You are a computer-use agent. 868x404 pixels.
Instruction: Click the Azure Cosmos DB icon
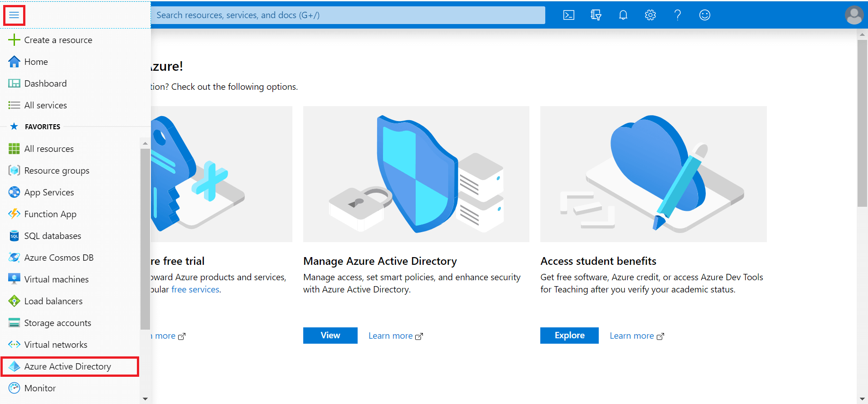pyautogui.click(x=14, y=258)
